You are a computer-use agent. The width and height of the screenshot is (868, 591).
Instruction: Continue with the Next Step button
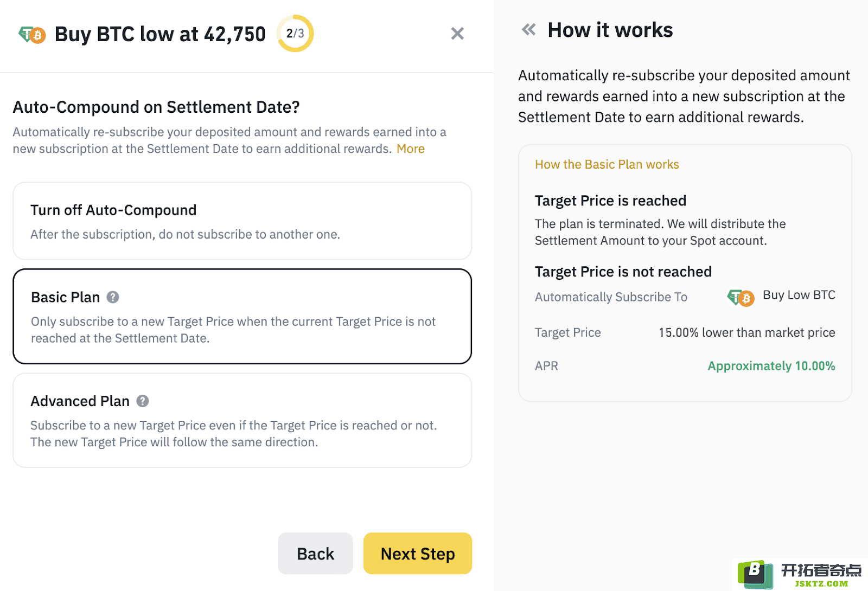click(418, 554)
